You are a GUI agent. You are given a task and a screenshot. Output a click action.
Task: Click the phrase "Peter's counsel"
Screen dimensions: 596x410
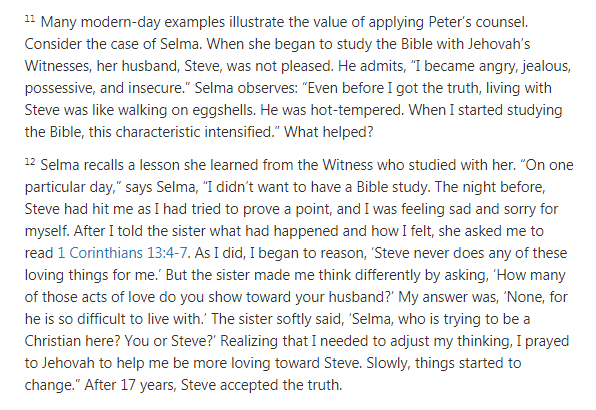coord(478,22)
